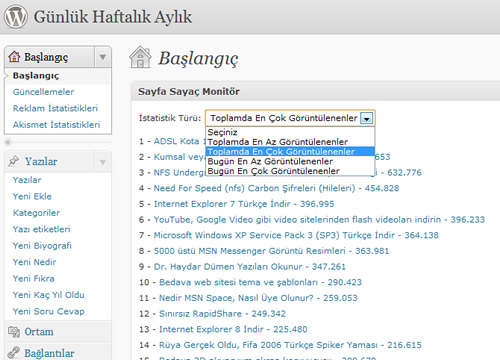500x360 pixels.
Task: Open the Yazılar section header
Action: pyautogui.click(x=41, y=162)
